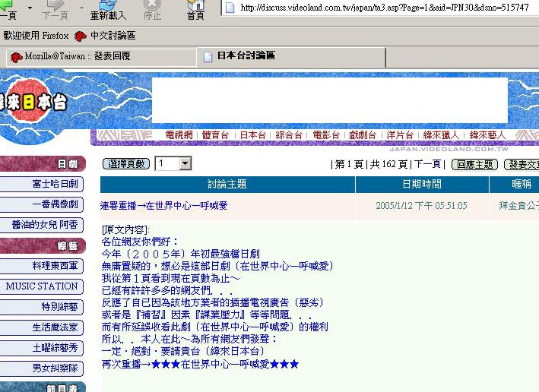
Task: Open 電視網 navigation link
Action: tap(179, 135)
